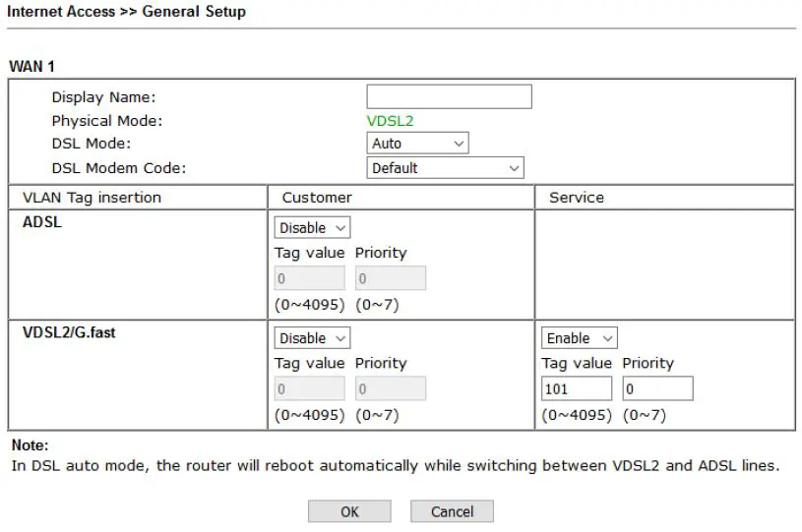Click the Customer column header

click(317, 198)
